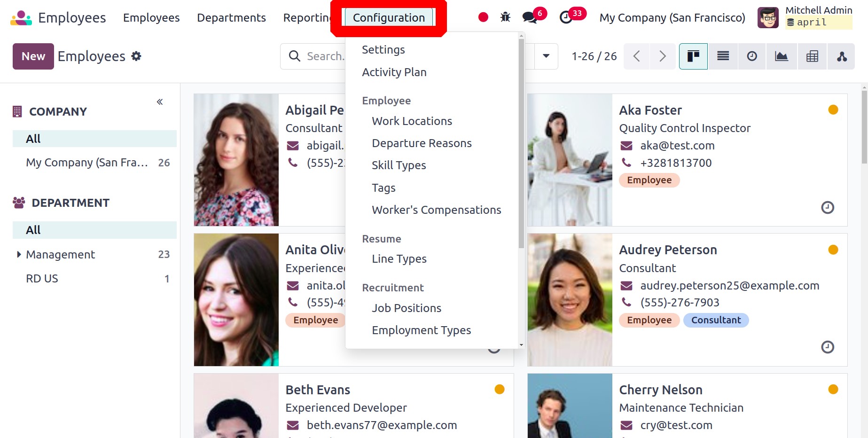868x438 pixels.
Task: Switch to Kanban view
Action: pos(693,56)
